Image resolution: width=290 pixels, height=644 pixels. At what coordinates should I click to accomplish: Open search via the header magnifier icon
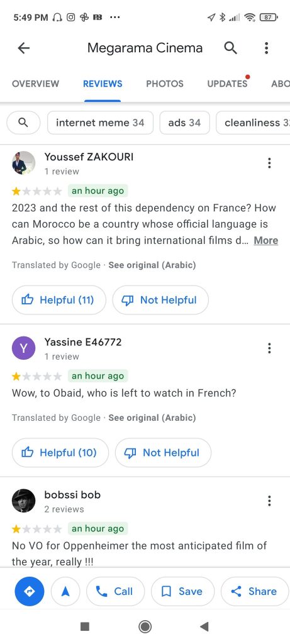coord(230,48)
